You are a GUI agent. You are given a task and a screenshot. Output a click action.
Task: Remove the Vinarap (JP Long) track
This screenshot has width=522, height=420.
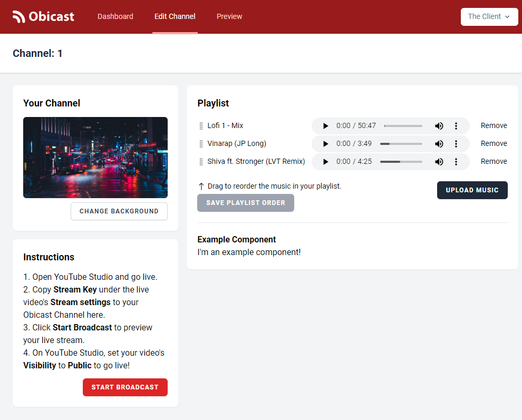pos(494,143)
